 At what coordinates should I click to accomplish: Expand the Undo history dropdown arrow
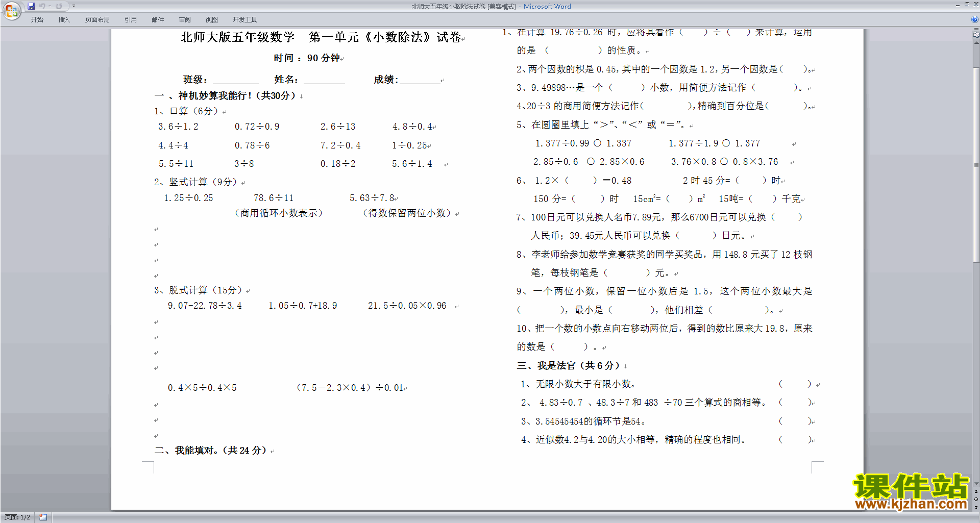(50, 6)
